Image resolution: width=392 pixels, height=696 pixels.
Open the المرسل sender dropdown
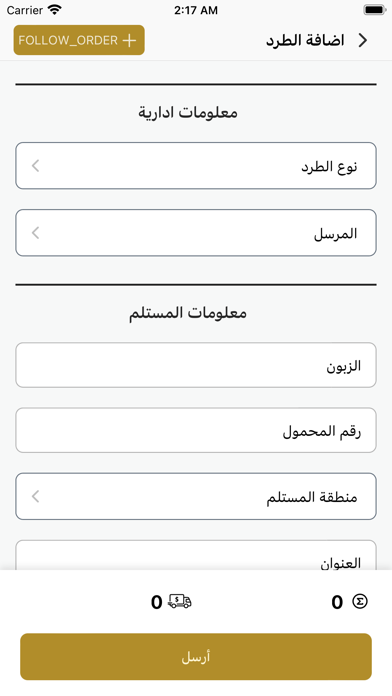tap(196, 233)
